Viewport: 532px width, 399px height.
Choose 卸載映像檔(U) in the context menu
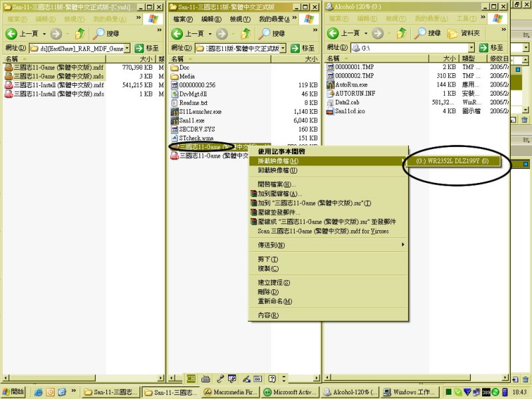tap(328, 170)
